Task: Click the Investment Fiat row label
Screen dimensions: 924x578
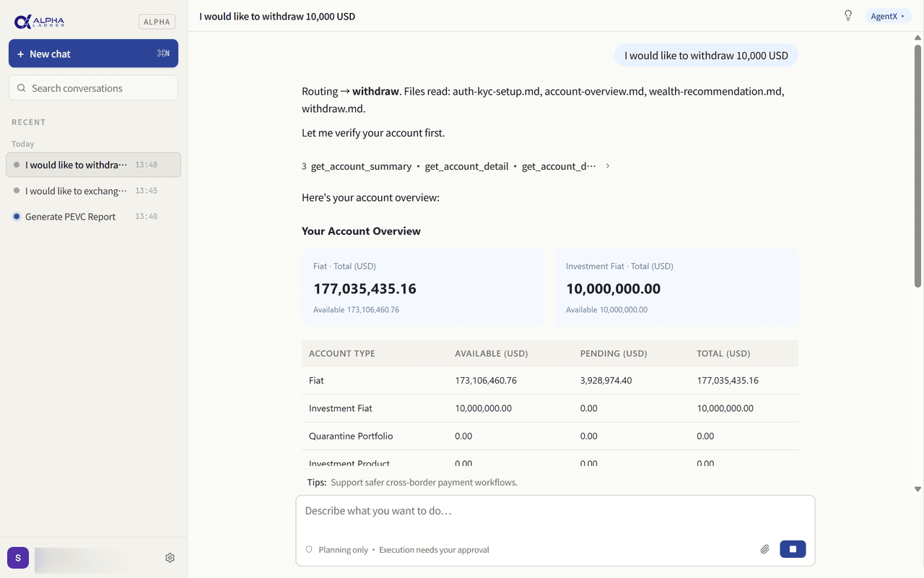Action: coord(341,408)
